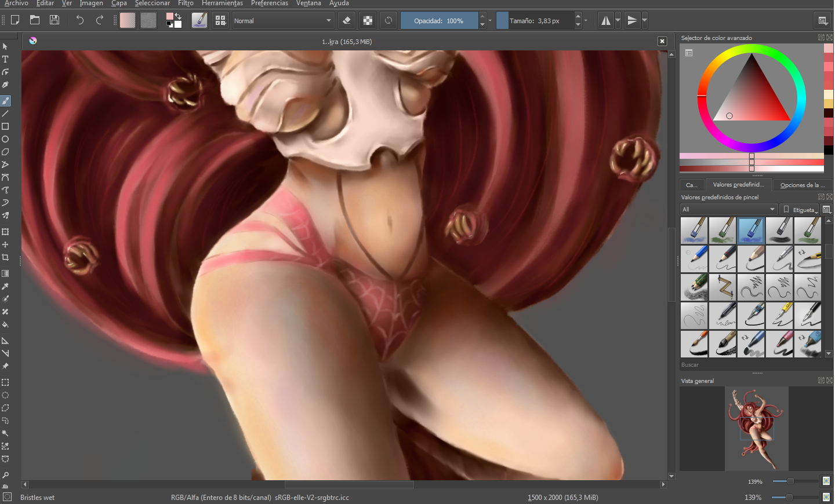
Task: Open an existing file via folder icon
Action: [35, 20]
